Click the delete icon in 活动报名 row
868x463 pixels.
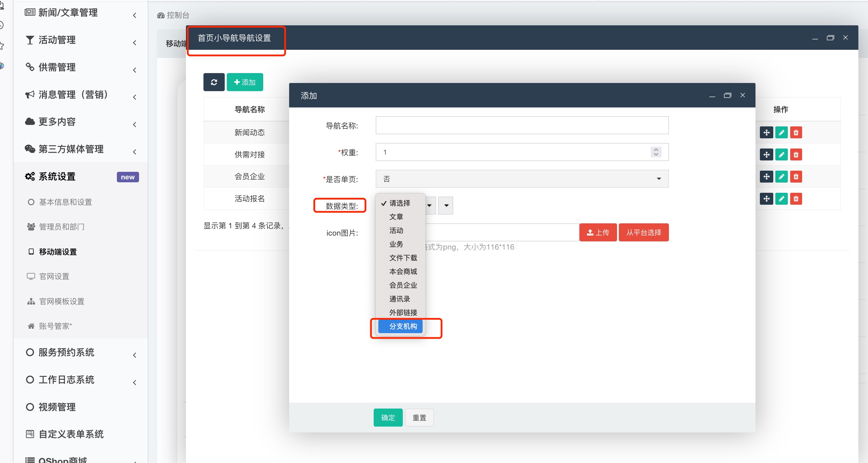pyautogui.click(x=796, y=199)
